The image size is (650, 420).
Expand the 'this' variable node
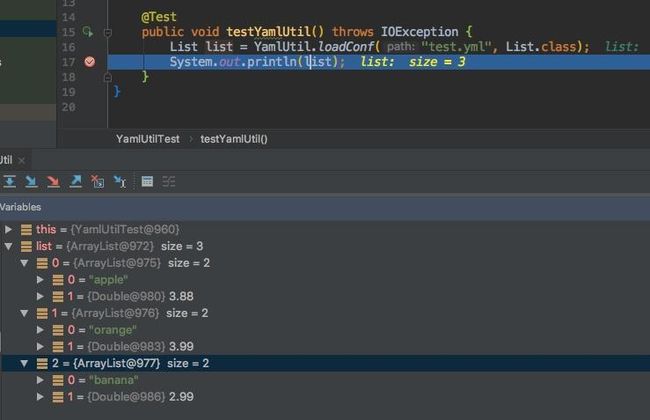pos(8,229)
